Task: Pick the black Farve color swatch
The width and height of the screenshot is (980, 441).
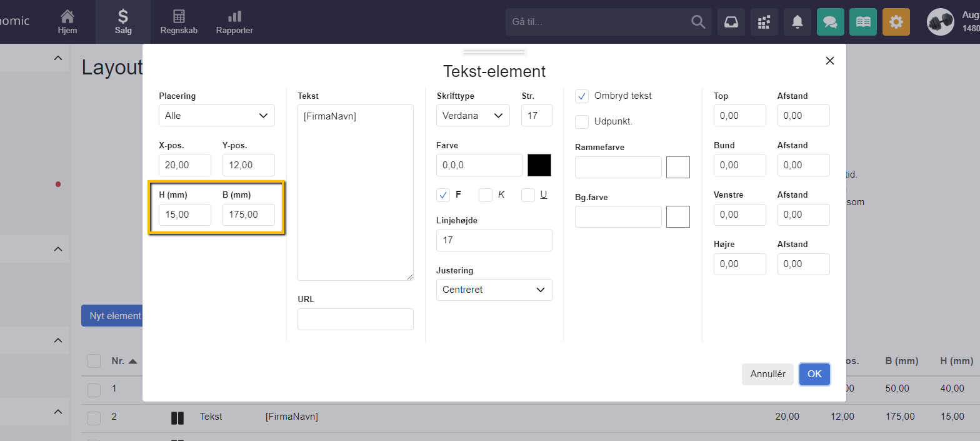Action: pos(539,165)
